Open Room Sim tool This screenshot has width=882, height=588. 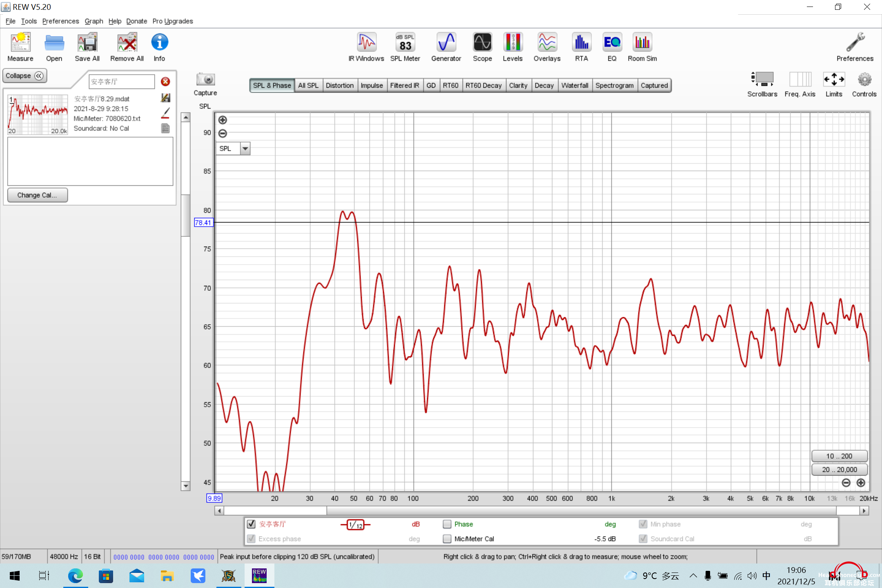click(x=642, y=42)
